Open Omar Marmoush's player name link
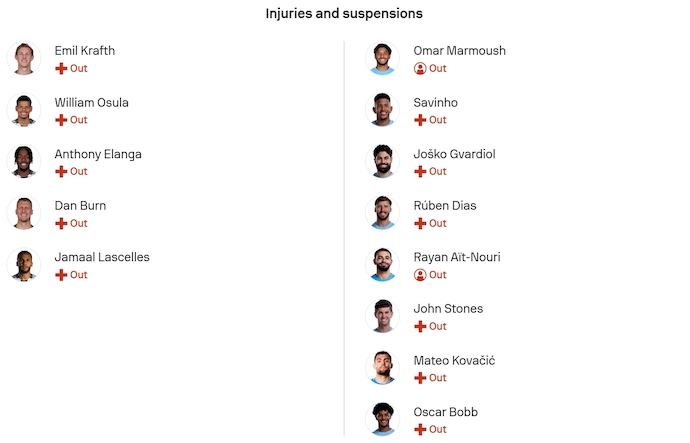Screen dimensions: 690x443 (459, 51)
